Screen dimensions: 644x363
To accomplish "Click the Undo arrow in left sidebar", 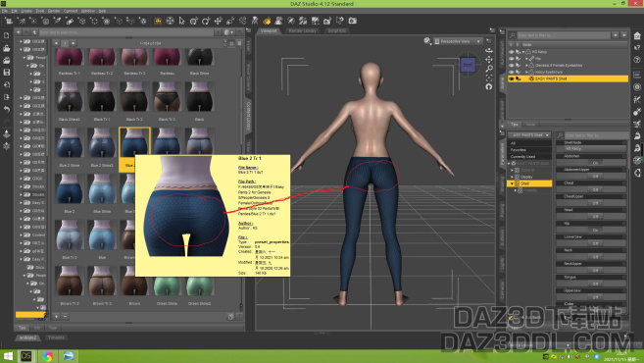I will click(7, 109).
